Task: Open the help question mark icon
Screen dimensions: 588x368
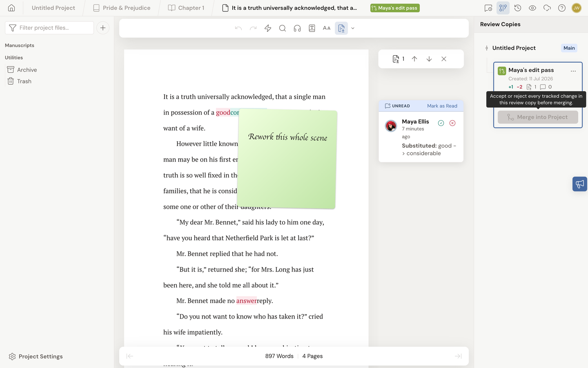Action: pos(562,8)
